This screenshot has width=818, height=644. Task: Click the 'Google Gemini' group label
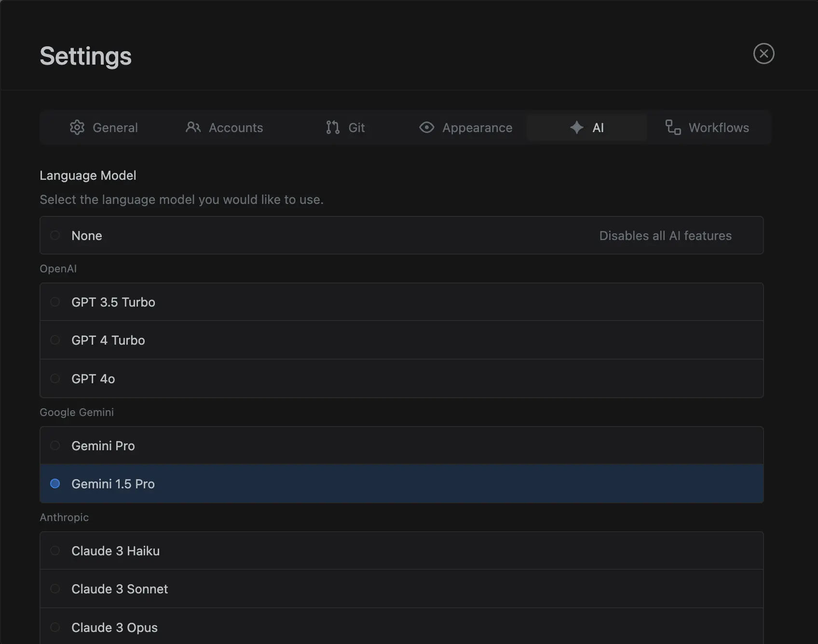pyautogui.click(x=77, y=412)
